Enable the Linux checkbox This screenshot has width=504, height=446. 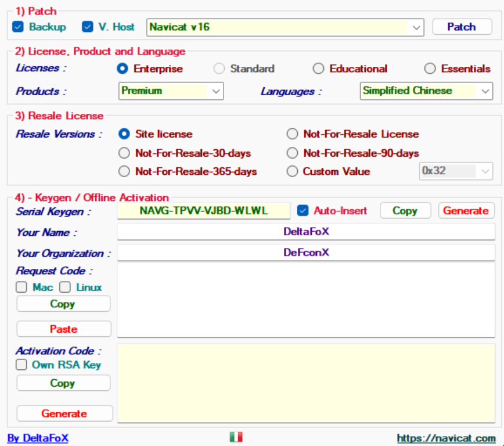[x=65, y=287]
